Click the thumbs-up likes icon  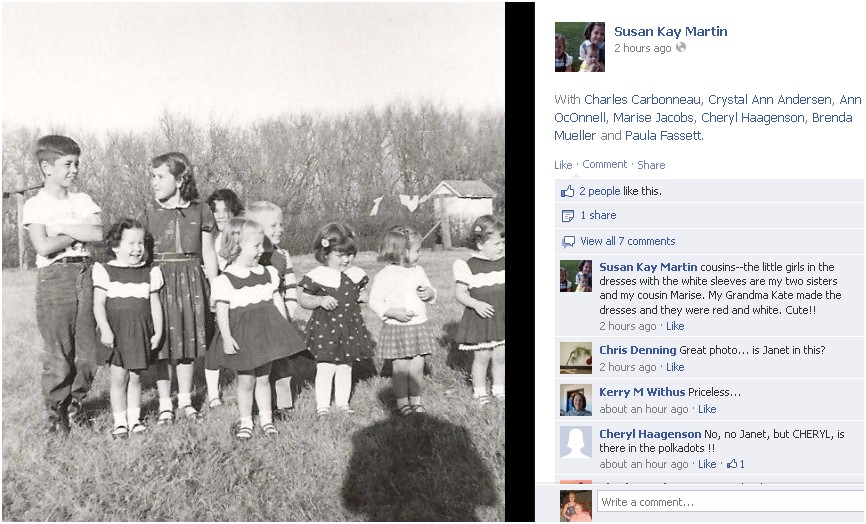point(567,192)
